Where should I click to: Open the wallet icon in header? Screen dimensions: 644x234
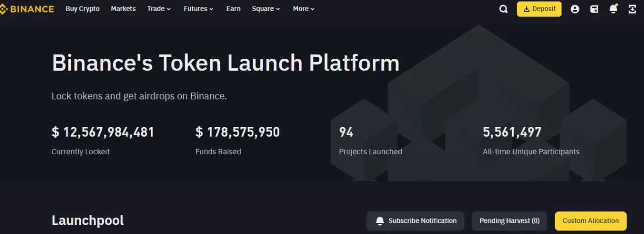tap(594, 9)
